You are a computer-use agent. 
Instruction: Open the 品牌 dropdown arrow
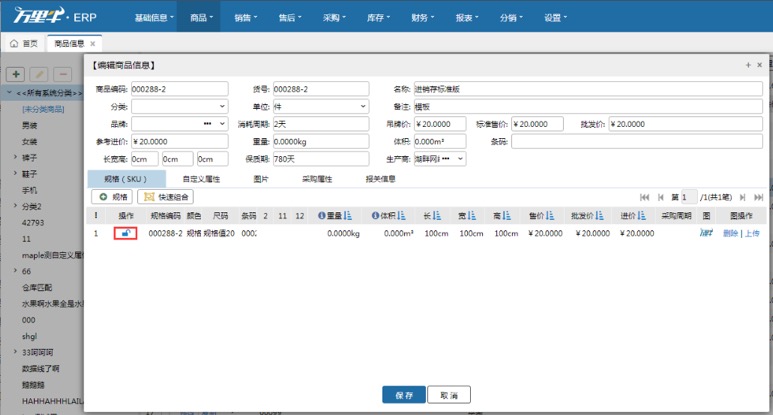pos(222,124)
